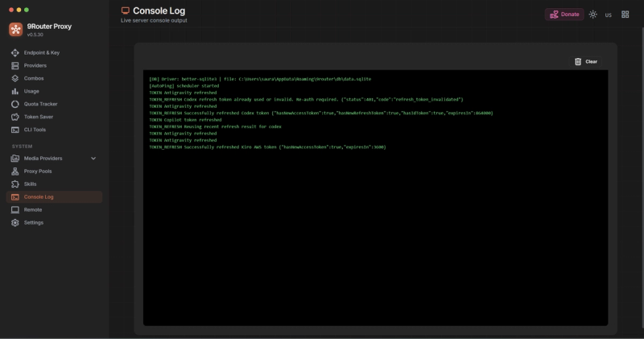The width and height of the screenshot is (644, 339).
Task: Clear the console log output
Action: point(586,62)
